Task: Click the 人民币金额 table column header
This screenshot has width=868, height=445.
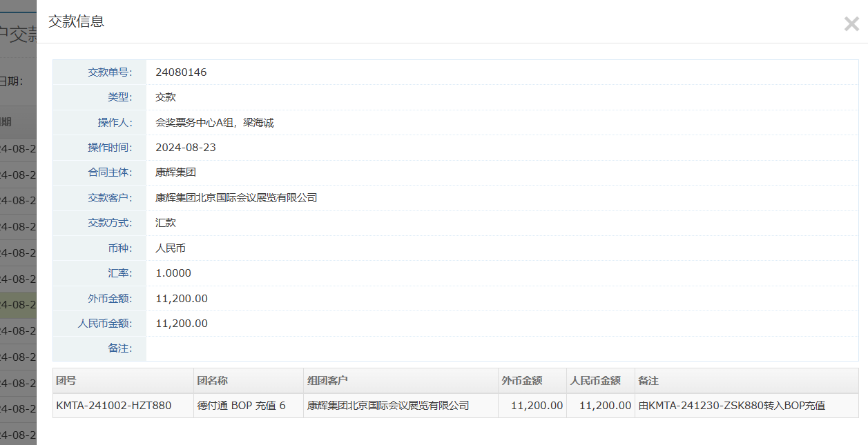Action: click(595, 381)
